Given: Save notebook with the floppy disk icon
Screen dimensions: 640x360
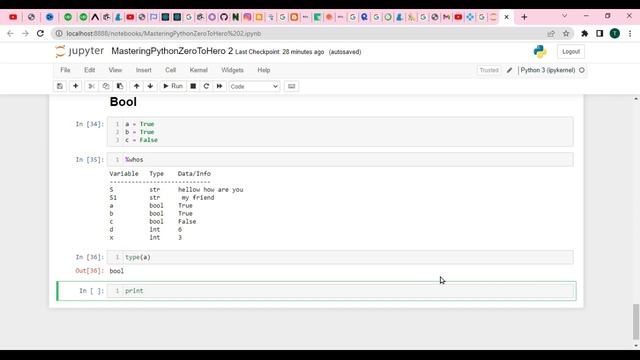Looking at the screenshot, I should coord(60,86).
